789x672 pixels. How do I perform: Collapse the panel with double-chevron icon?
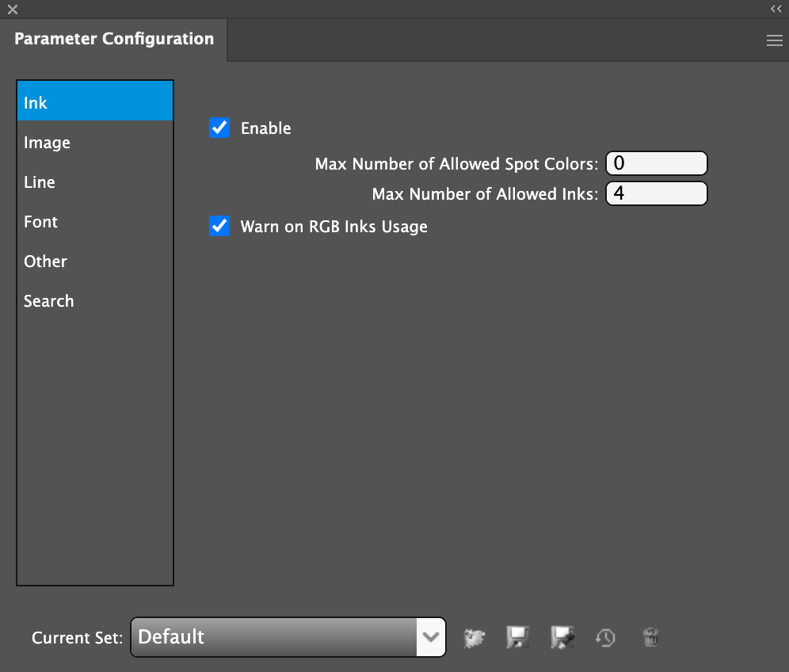776,9
